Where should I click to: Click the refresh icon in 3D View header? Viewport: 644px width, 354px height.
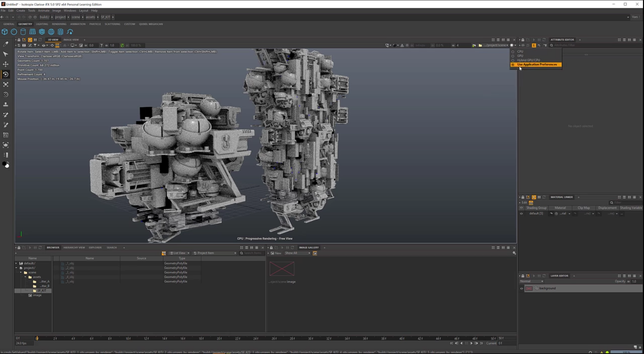coord(40,40)
